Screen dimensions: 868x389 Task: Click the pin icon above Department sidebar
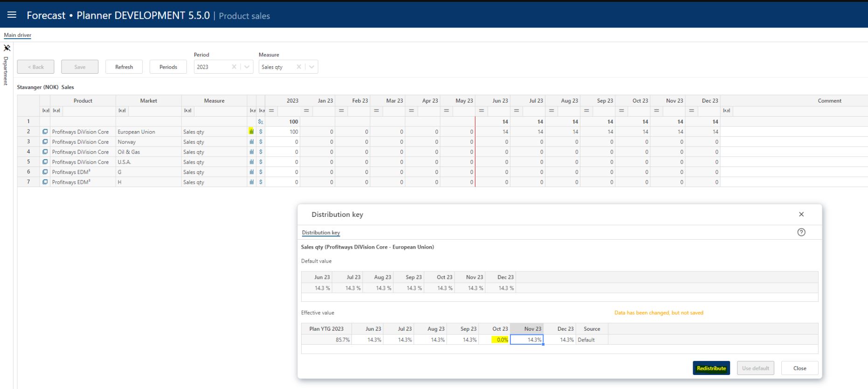7,48
